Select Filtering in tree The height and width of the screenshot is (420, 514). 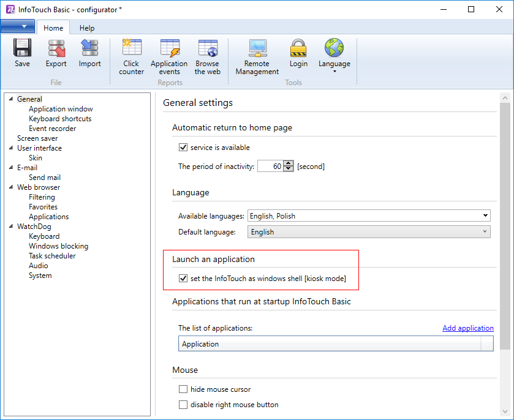(x=42, y=197)
